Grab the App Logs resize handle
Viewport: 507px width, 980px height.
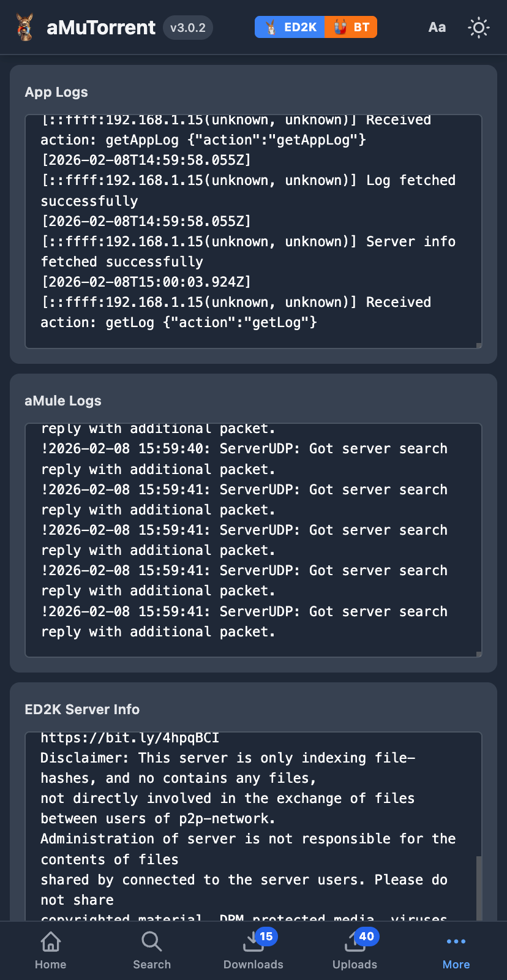pyautogui.click(x=479, y=345)
